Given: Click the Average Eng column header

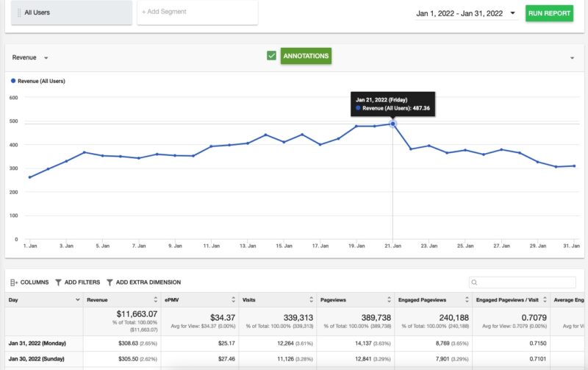Looking at the screenshot, I should click(x=568, y=300).
